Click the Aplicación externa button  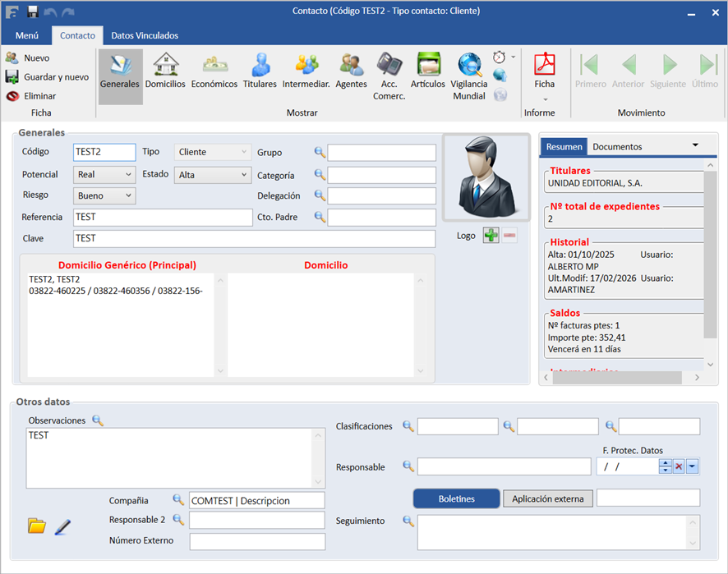pyautogui.click(x=547, y=498)
